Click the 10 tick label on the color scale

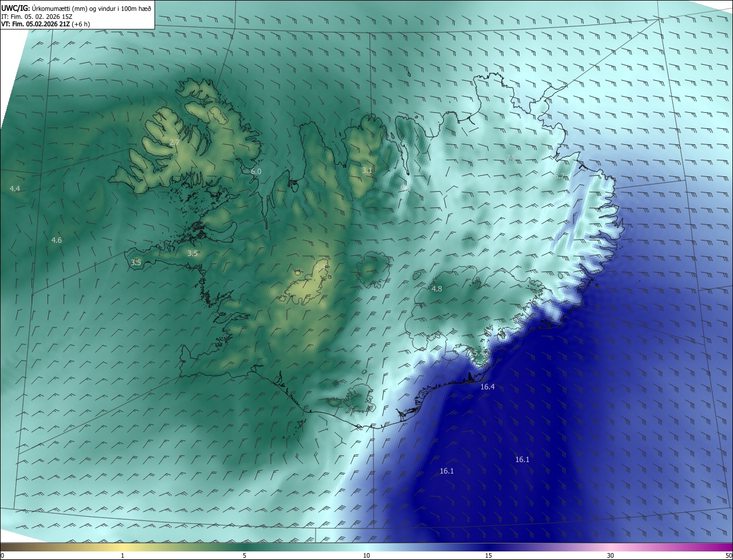pos(366,555)
